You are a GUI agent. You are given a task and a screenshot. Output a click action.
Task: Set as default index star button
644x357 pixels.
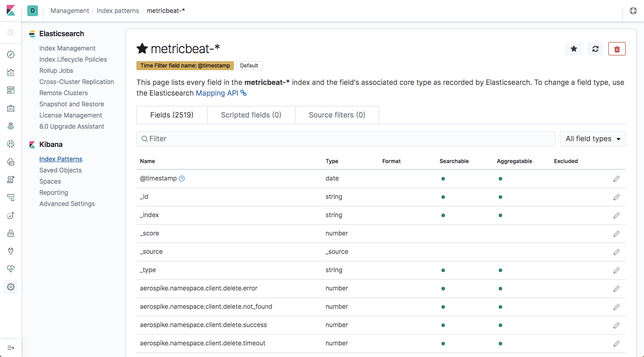point(574,49)
